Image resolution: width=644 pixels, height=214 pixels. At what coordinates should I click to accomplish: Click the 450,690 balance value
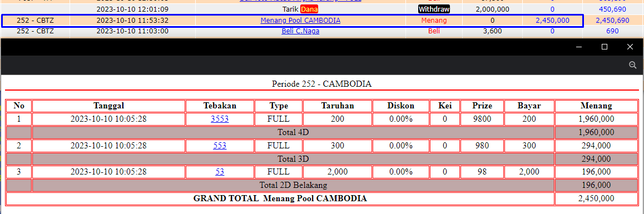[x=612, y=9]
